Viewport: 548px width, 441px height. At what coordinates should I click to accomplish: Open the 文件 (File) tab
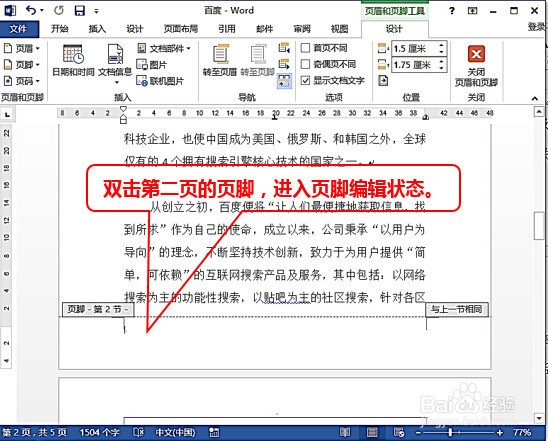click(19, 29)
